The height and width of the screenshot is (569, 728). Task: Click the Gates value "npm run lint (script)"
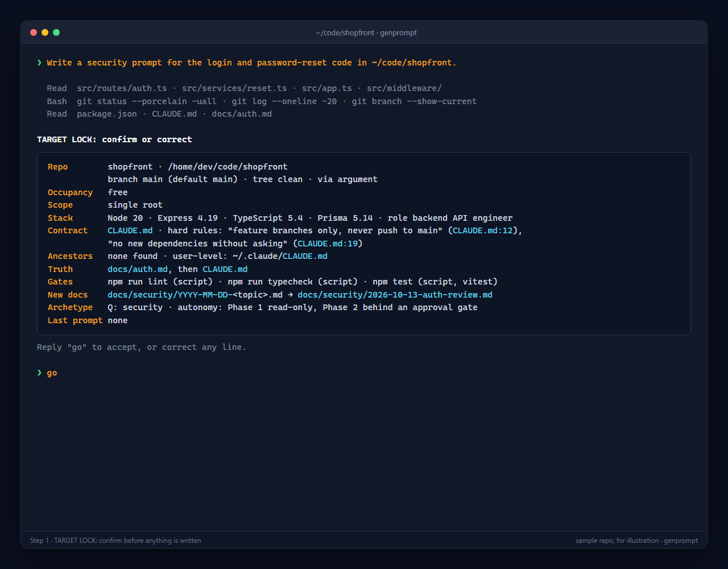point(160,282)
